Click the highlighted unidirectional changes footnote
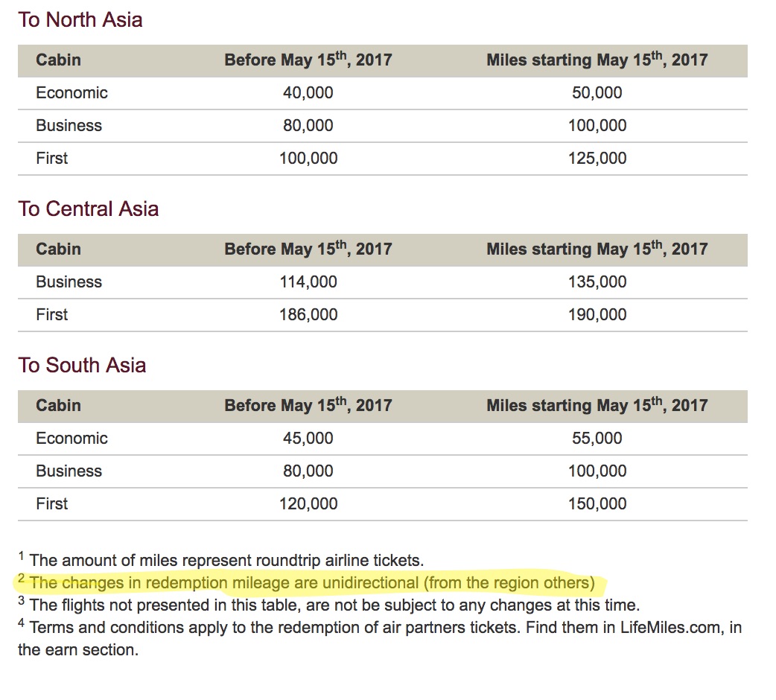The image size is (776, 700). (306, 582)
